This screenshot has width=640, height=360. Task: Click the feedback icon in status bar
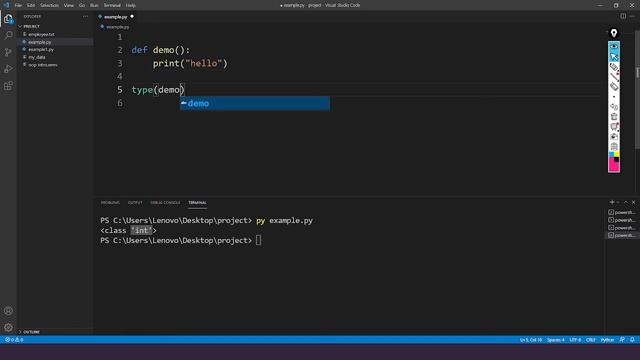click(x=622, y=340)
